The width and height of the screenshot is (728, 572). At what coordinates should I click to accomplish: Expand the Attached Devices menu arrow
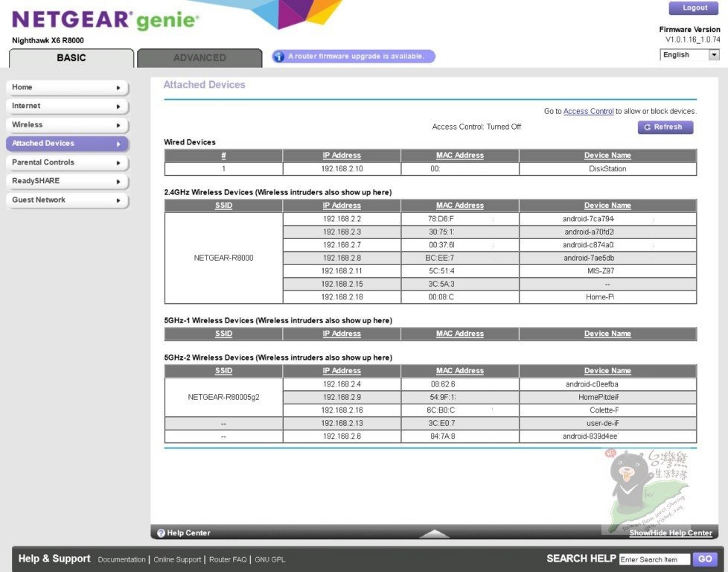coord(118,144)
